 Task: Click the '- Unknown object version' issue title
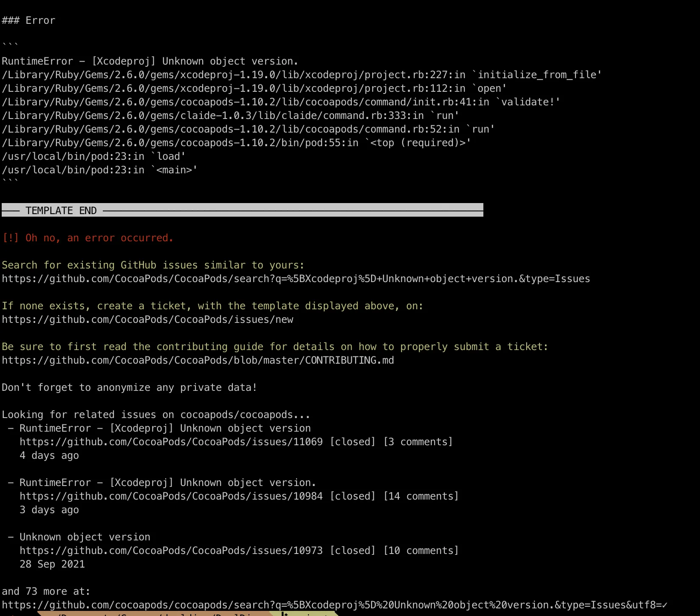click(79, 537)
